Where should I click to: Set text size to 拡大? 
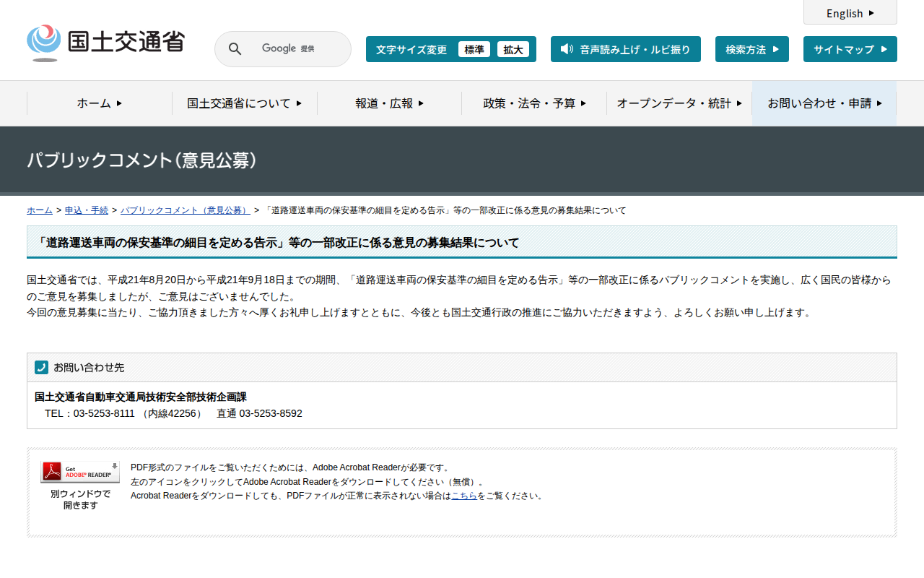coord(513,49)
